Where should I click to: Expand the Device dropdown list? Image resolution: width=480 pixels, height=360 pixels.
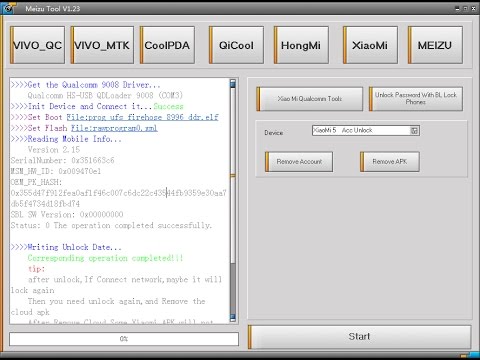click(414, 131)
